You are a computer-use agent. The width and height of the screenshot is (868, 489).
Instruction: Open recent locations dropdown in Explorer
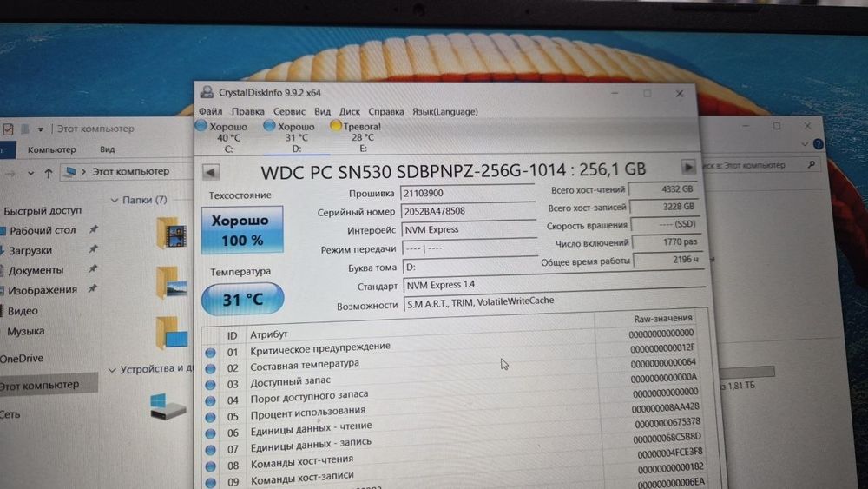click(31, 174)
